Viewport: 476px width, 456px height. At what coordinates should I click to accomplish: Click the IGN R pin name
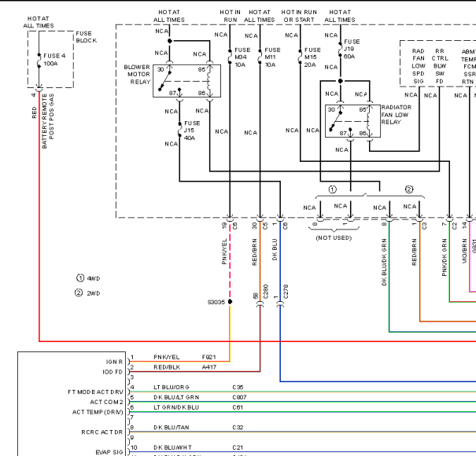tap(114, 362)
